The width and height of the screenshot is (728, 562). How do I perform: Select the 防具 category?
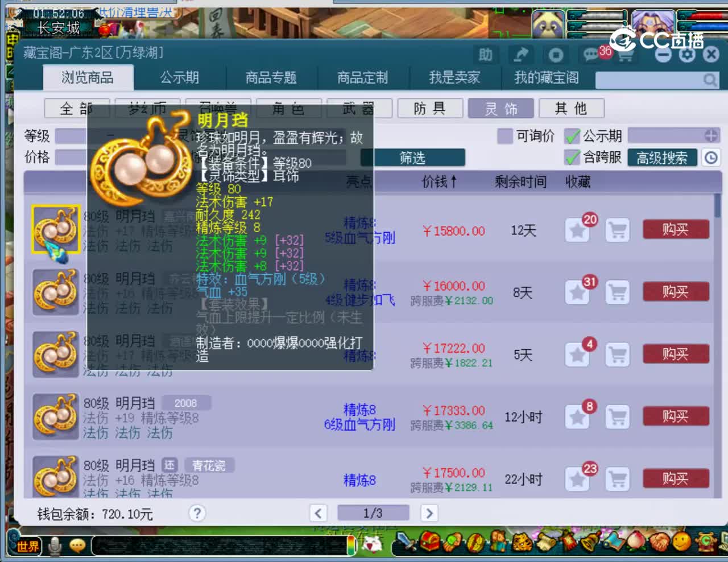tap(430, 108)
